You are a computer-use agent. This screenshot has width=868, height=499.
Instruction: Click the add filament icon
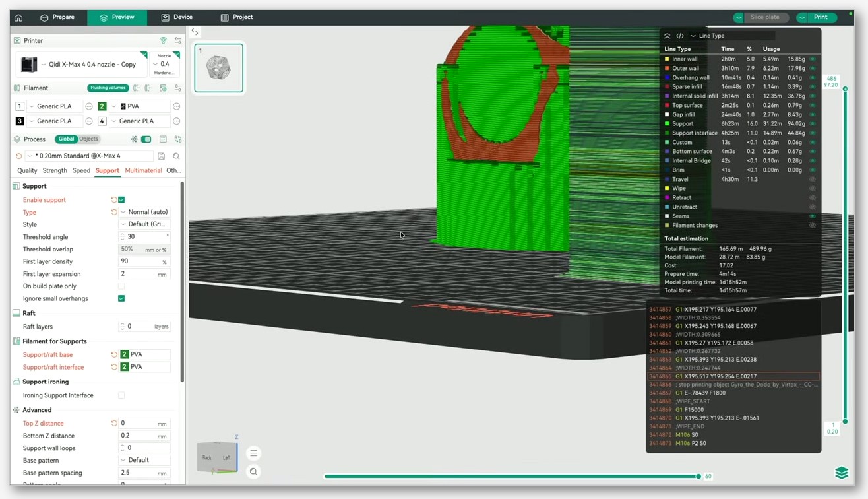point(149,88)
